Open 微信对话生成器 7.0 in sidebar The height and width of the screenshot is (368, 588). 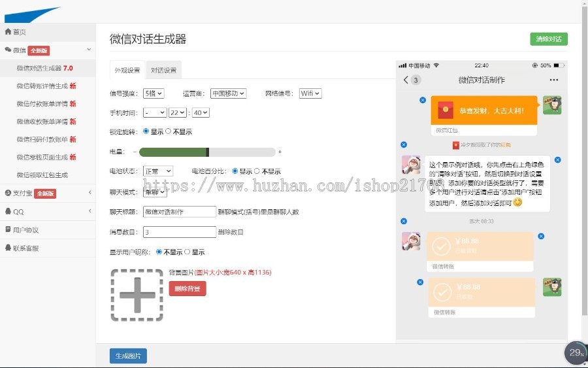click(x=44, y=68)
